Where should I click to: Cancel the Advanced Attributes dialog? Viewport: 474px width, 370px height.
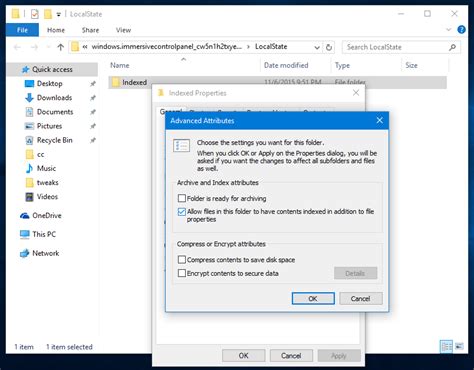361,298
